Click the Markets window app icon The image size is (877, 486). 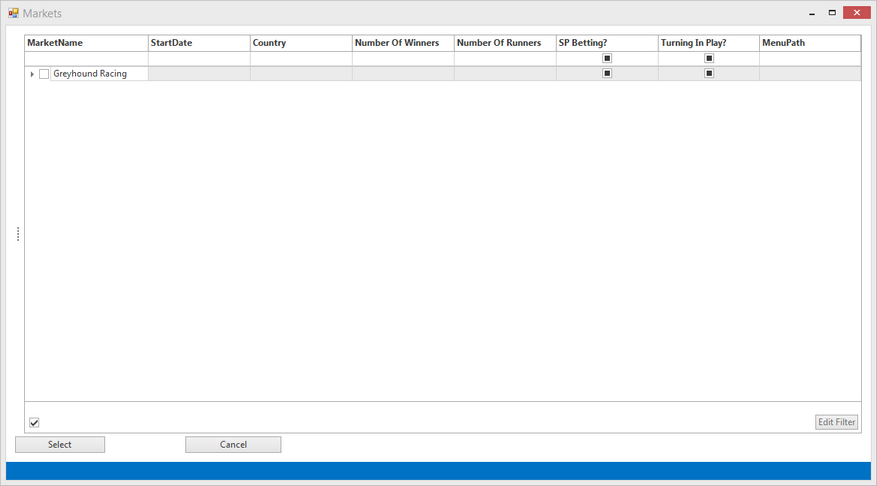point(13,13)
